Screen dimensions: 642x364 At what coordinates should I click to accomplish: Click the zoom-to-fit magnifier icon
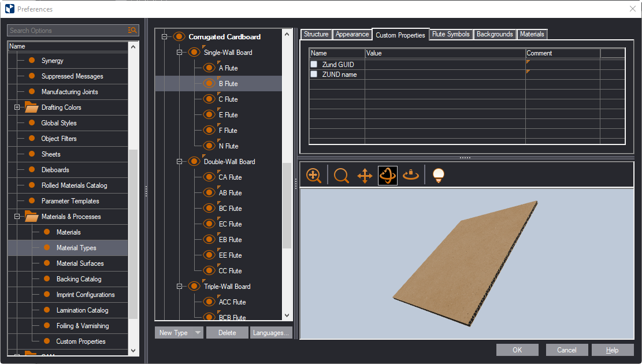point(314,175)
